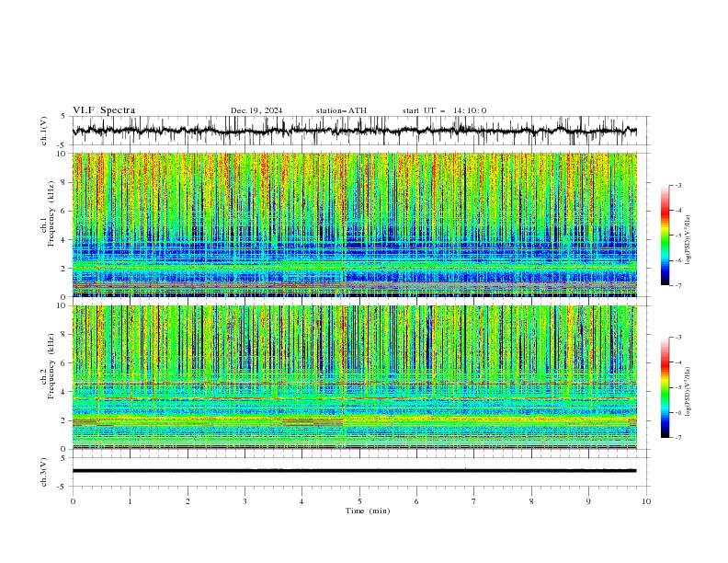Click the "-3" tick on lower color bar
This screenshot has height=563, width=728.
tap(678, 338)
